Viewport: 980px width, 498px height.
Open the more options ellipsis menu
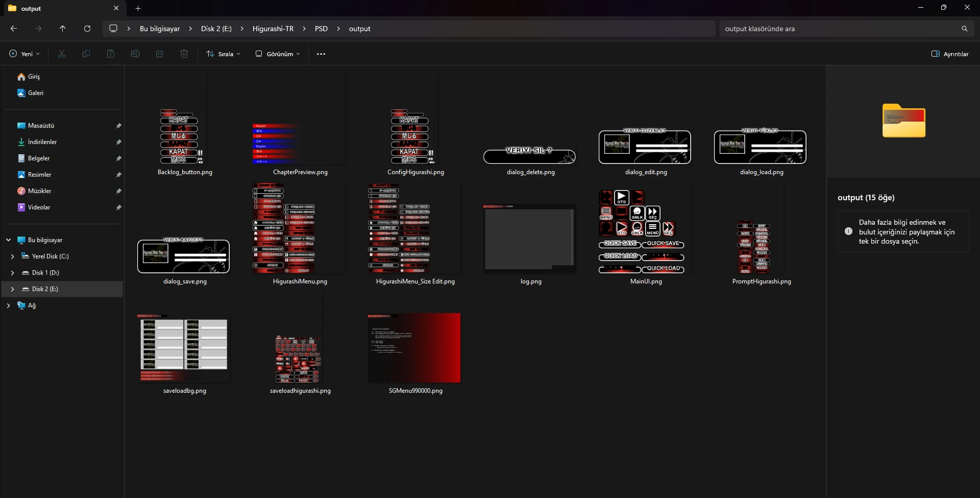click(321, 54)
